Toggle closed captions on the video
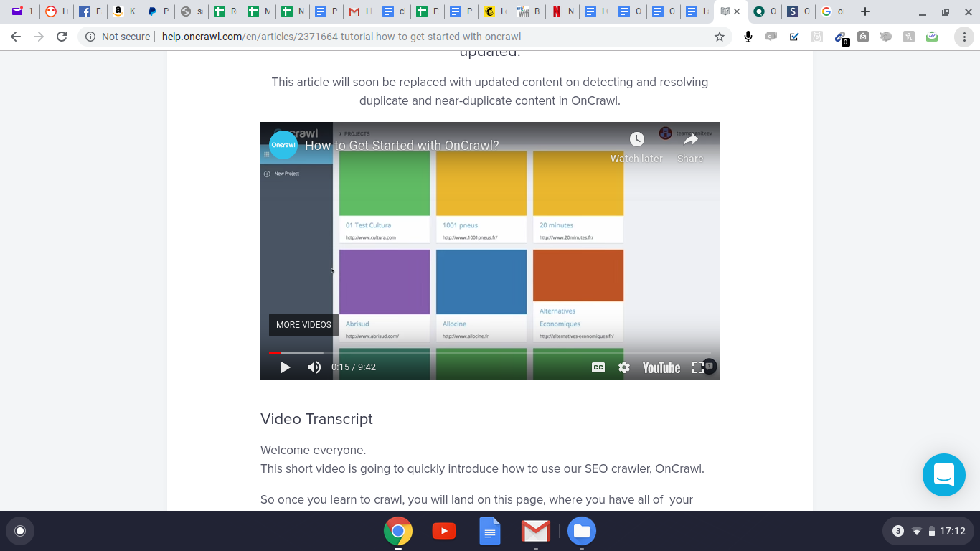Screen dimensions: 980x551 [x=598, y=367]
